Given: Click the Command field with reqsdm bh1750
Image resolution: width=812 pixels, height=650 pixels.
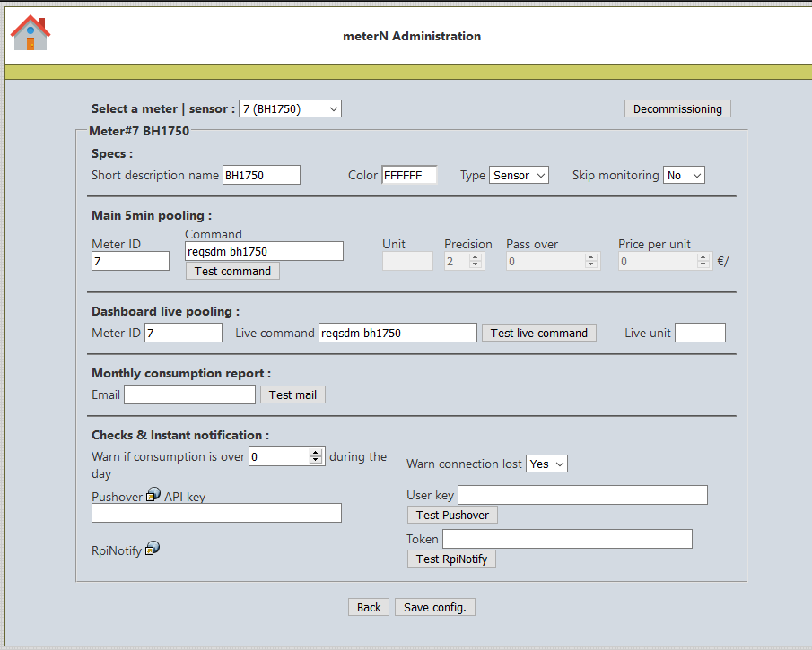Looking at the screenshot, I should tap(264, 251).
